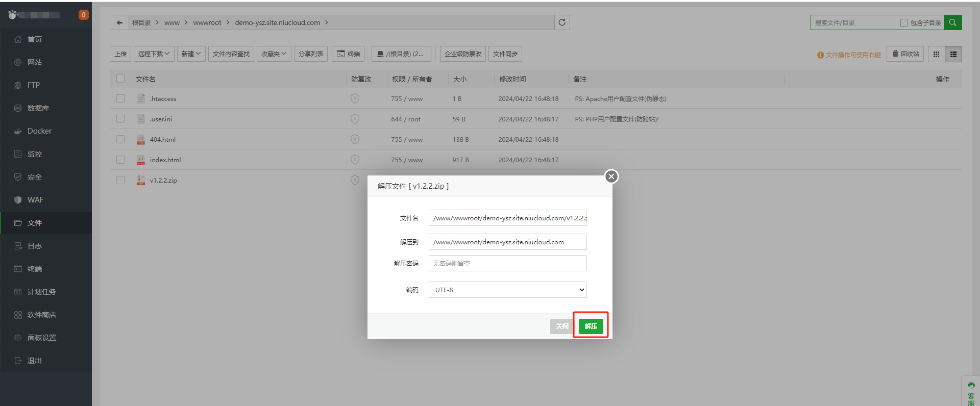The width and height of the screenshot is (980, 406).
Task: Go back using the left arrow icon
Action: click(x=119, y=22)
